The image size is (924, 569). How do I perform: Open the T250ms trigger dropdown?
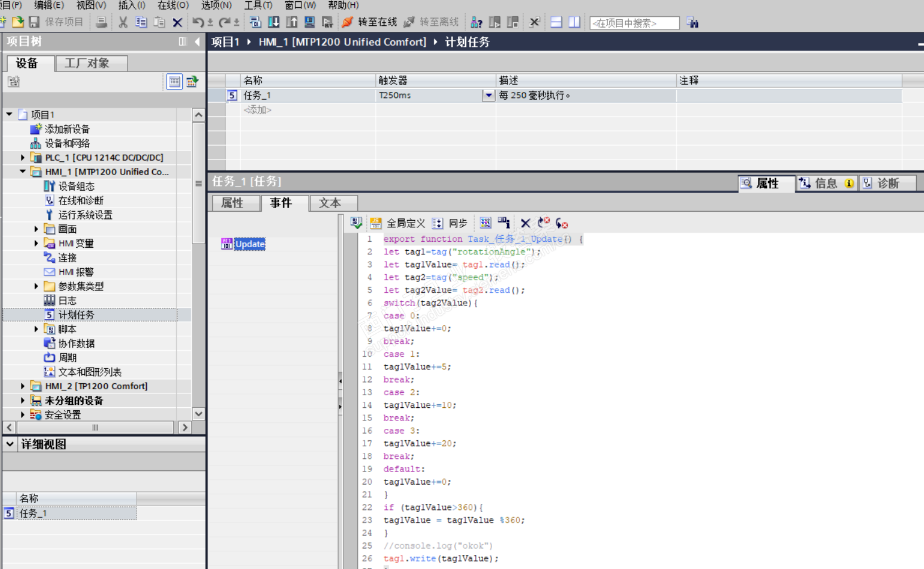pyautogui.click(x=488, y=95)
